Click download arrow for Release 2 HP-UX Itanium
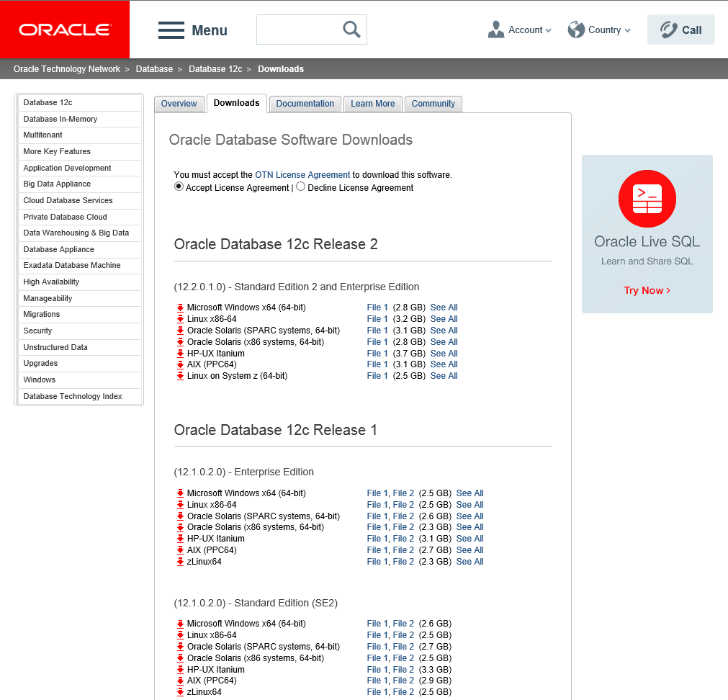Screen dimensions: 728x700 tap(180, 354)
